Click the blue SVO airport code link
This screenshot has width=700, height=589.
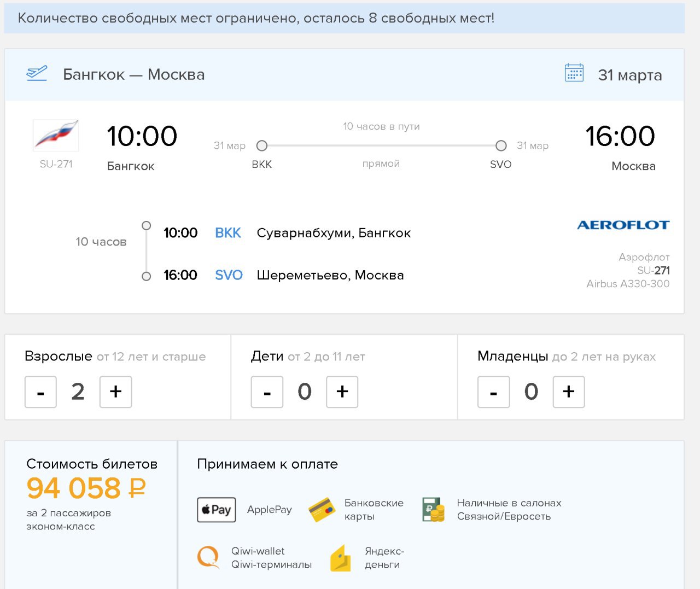229,275
